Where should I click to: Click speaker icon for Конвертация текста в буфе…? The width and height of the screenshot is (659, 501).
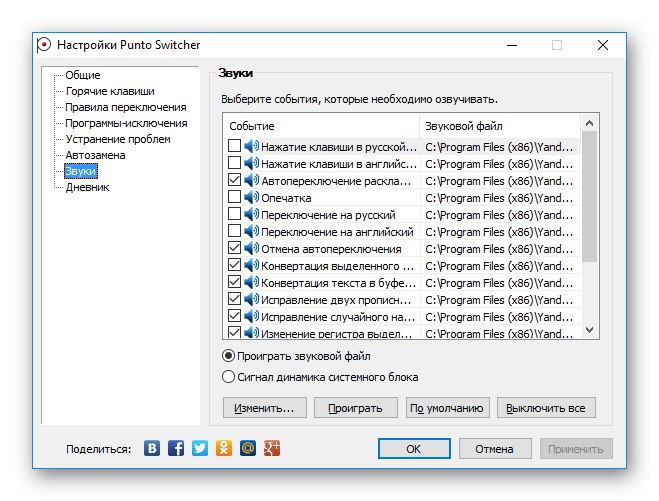(x=251, y=282)
